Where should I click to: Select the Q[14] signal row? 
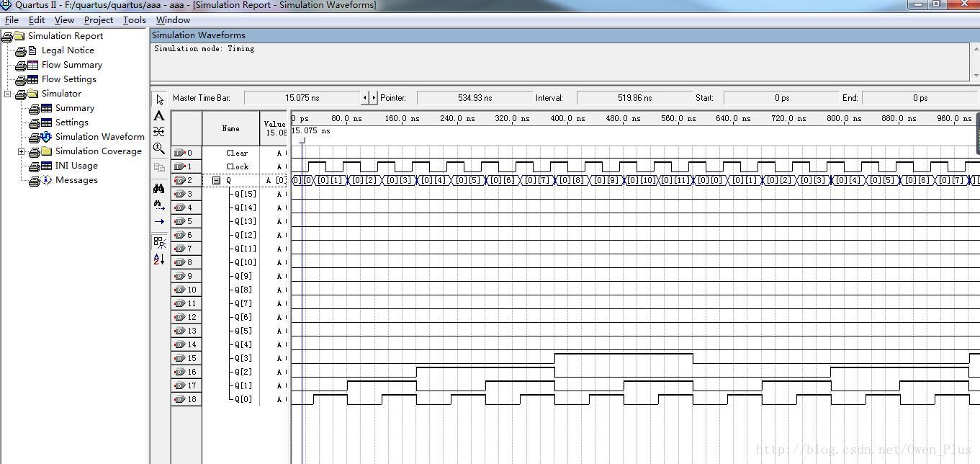coord(245,208)
